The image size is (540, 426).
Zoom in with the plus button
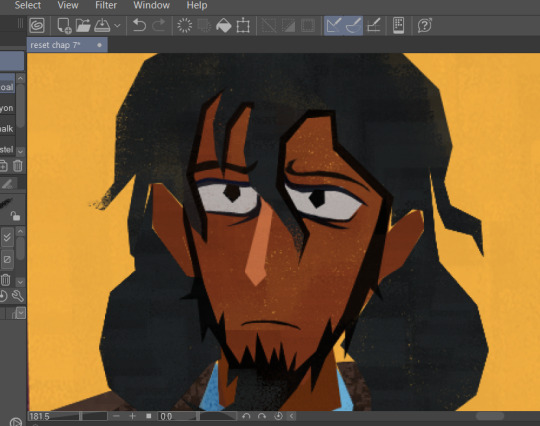(x=132, y=416)
